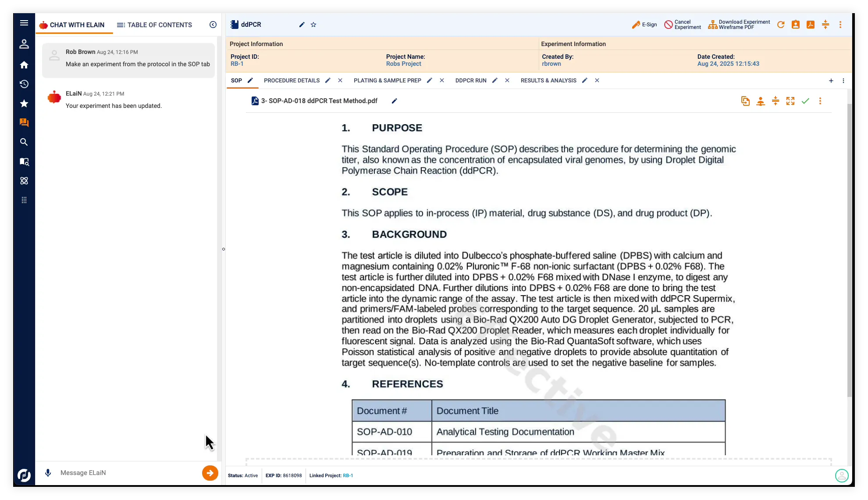Viewport: 868px width, 500px height.
Task: Collapse the PDF section with the compress icon
Action: [x=776, y=101]
